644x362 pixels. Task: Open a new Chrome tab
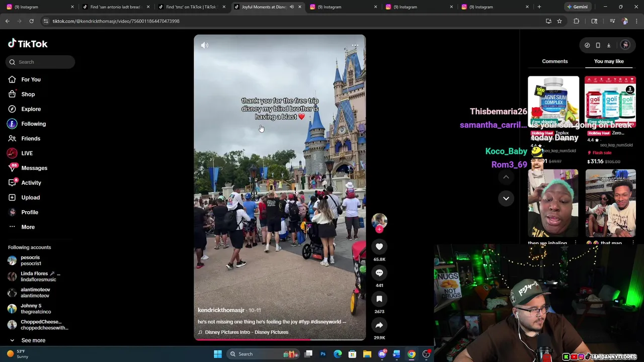click(x=539, y=7)
